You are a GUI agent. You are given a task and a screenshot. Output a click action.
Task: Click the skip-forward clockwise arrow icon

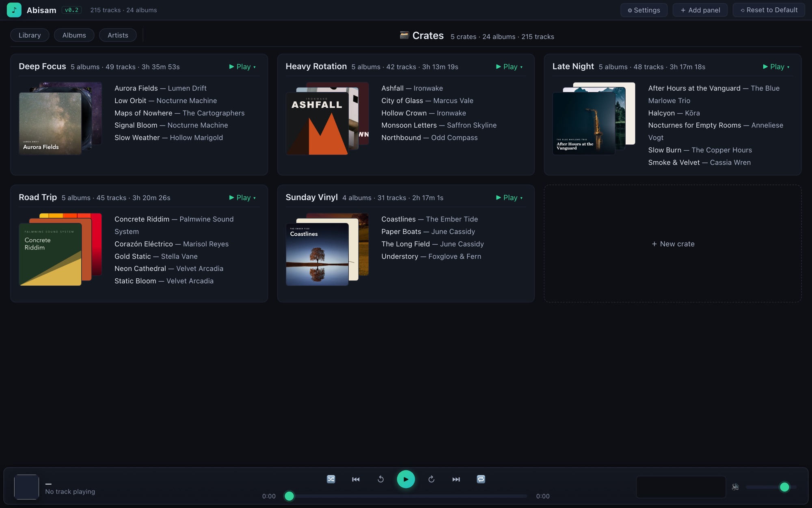(431, 479)
